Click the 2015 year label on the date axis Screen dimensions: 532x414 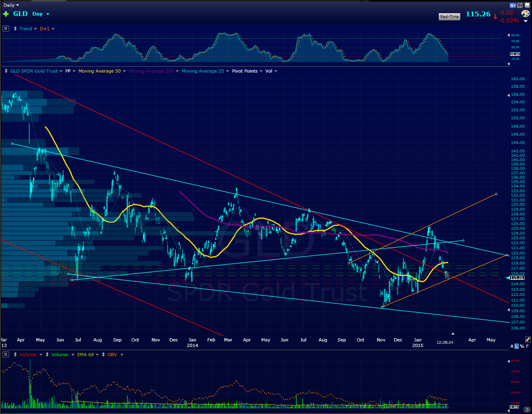[x=418, y=345]
